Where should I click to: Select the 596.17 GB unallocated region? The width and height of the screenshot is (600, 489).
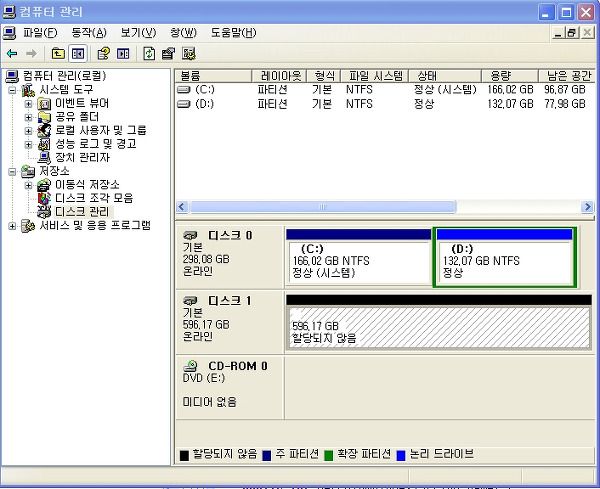[439, 321]
